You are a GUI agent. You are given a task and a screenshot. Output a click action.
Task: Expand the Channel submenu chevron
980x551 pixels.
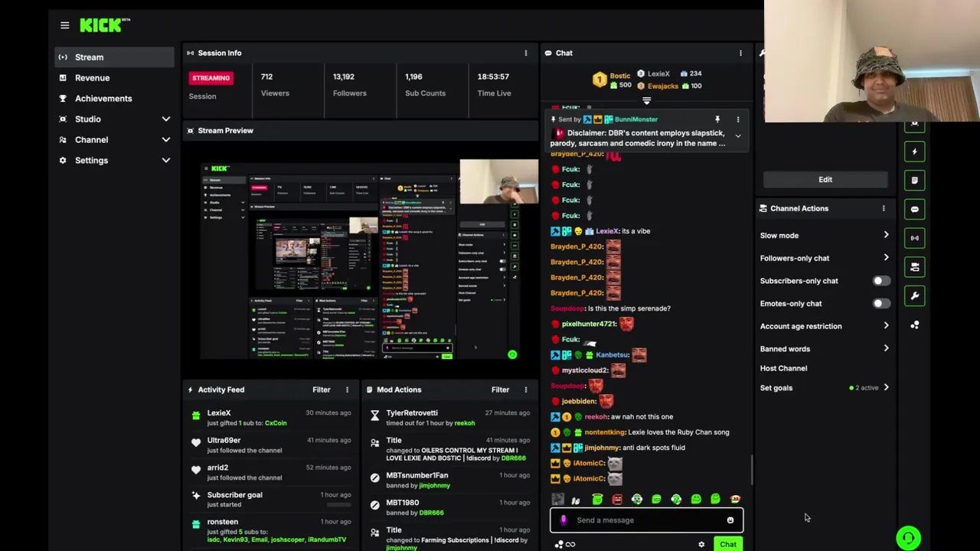pyautogui.click(x=165, y=139)
